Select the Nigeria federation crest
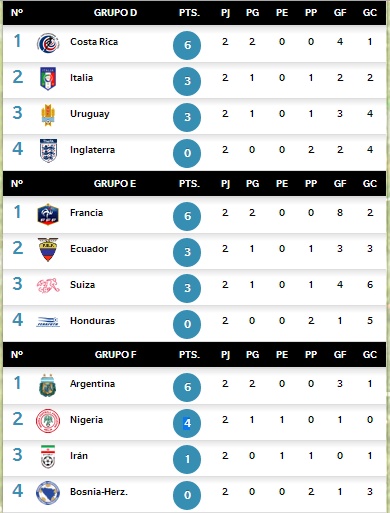Image resolution: width=390 pixels, height=513 pixels. pyautogui.click(x=48, y=421)
